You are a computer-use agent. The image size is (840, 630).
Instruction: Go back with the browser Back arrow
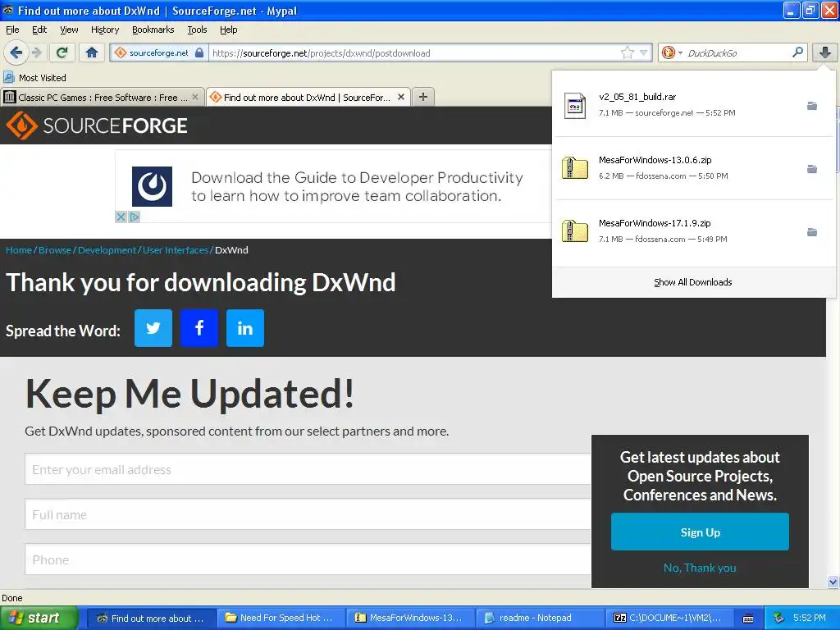point(16,52)
